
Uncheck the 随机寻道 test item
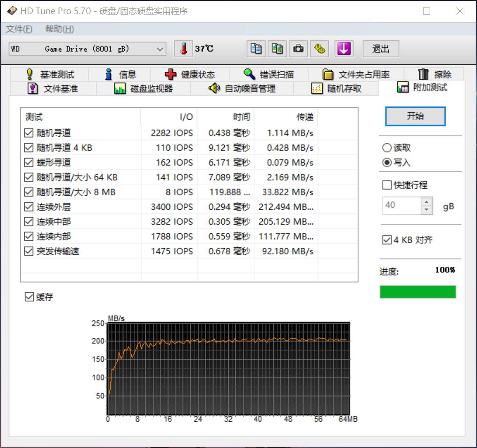coord(28,133)
